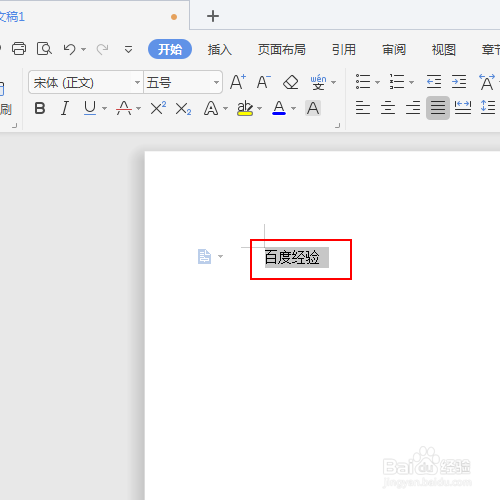Click the Redo arrow

(x=102, y=49)
